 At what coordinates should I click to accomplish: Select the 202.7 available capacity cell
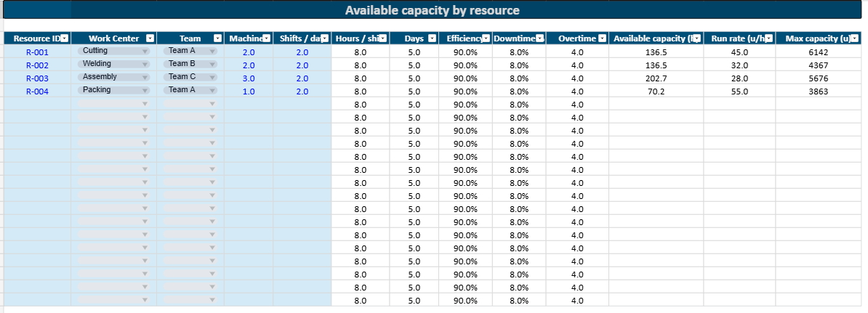tap(656, 78)
